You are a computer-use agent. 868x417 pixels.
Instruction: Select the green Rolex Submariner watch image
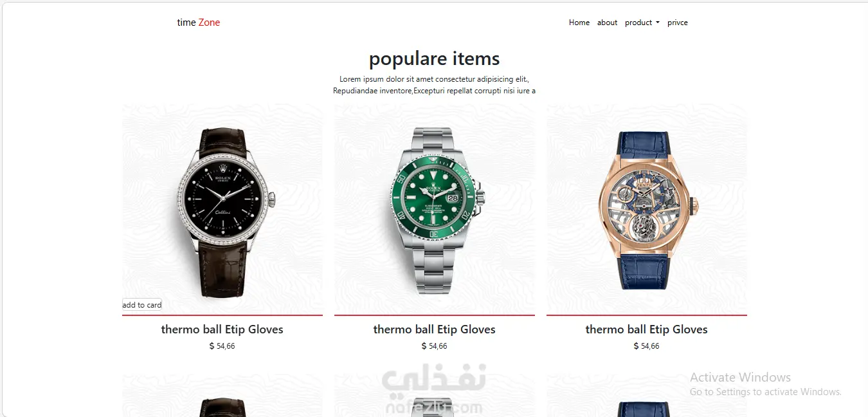[435, 209]
